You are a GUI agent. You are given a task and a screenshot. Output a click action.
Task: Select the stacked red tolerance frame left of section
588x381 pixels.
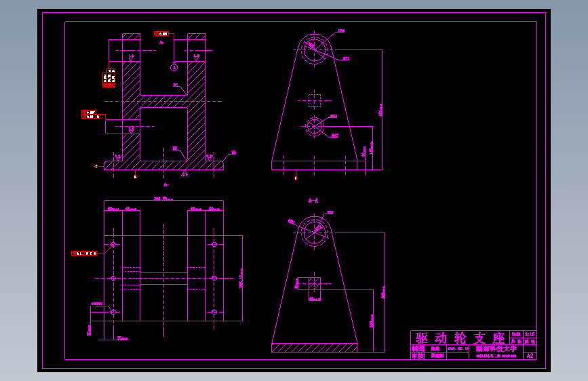[x=109, y=78]
